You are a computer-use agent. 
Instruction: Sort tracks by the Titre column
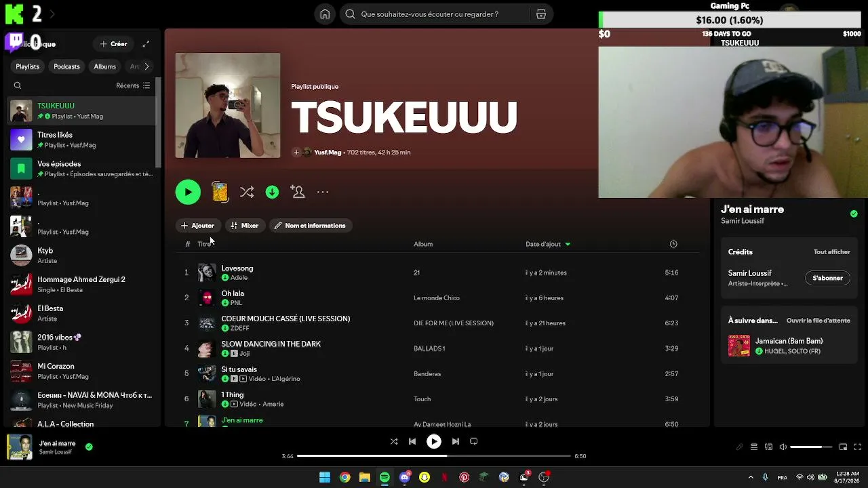coord(204,244)
